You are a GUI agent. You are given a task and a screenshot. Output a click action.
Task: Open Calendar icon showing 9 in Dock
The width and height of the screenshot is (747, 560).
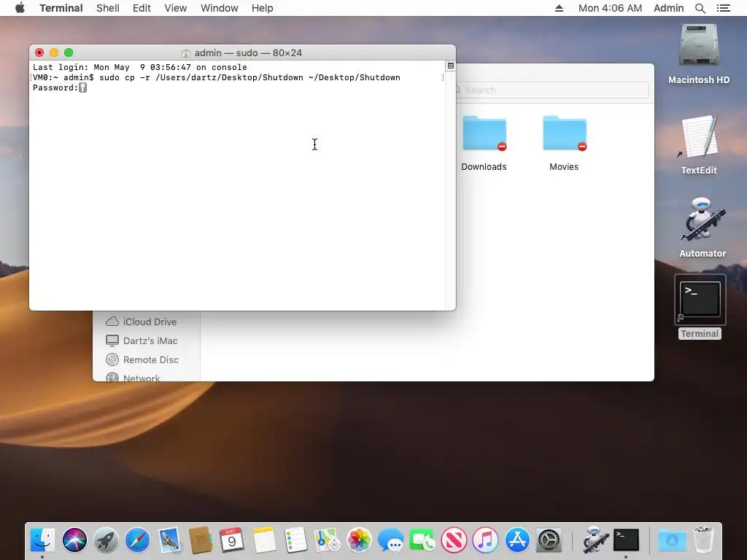[x=232, y=540]
